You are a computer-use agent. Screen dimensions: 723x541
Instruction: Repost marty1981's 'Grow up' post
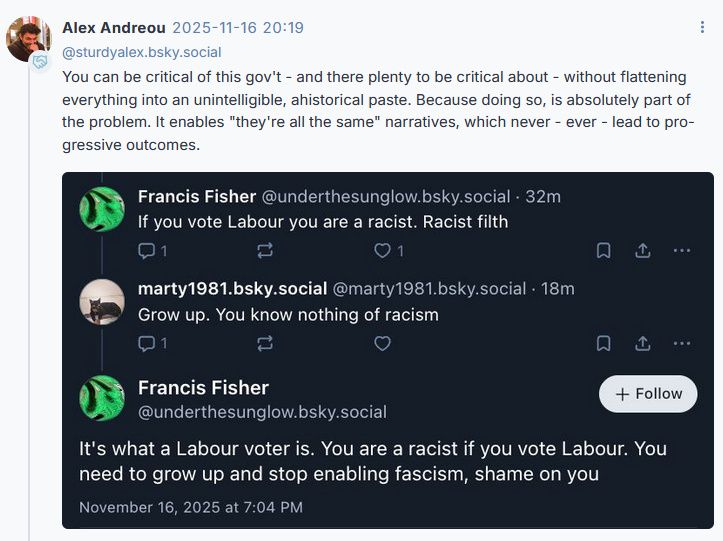[265, 343]
